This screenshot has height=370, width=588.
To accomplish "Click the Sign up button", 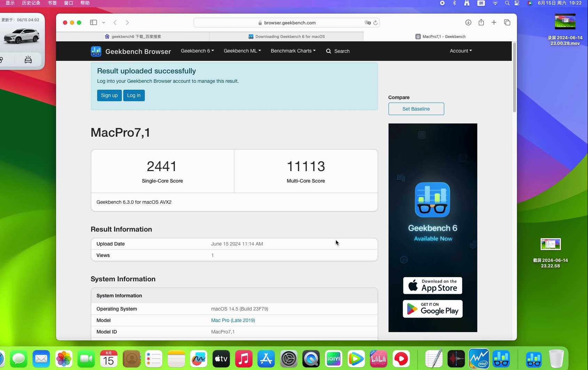I will pyautogui.click(x=109, y=95).
